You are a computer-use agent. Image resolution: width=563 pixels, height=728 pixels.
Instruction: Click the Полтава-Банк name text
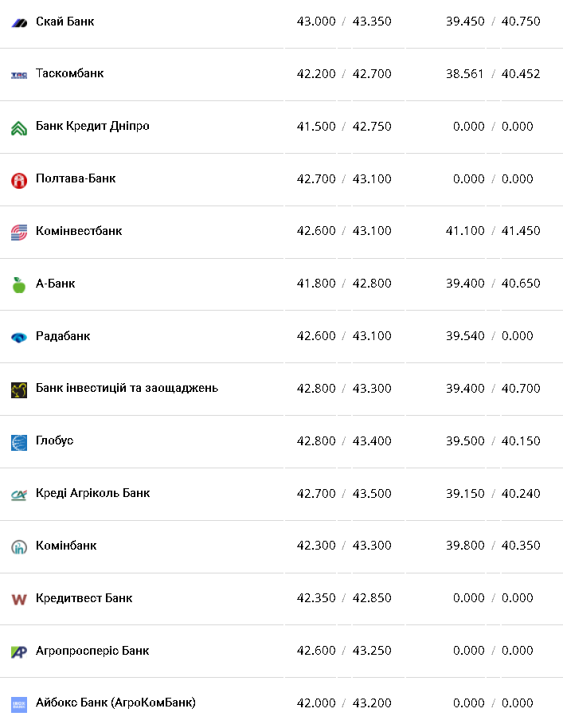(76, 178)
